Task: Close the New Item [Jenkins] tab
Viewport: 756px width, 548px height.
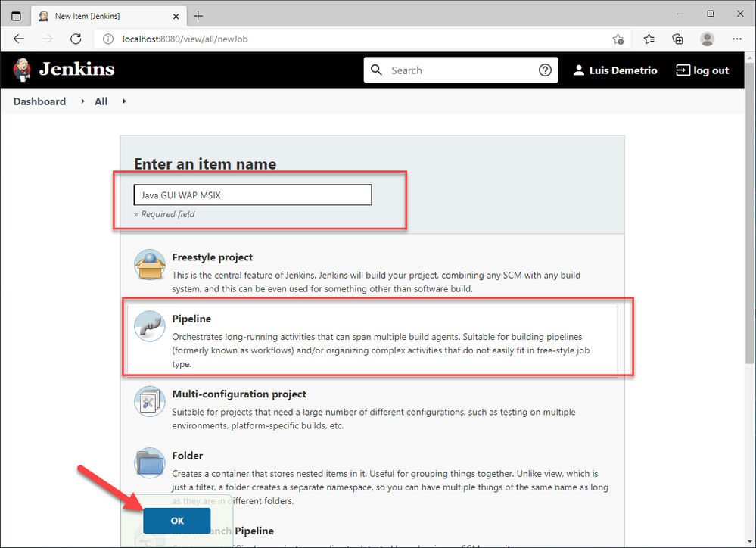Action: click(x=176, y=17)
